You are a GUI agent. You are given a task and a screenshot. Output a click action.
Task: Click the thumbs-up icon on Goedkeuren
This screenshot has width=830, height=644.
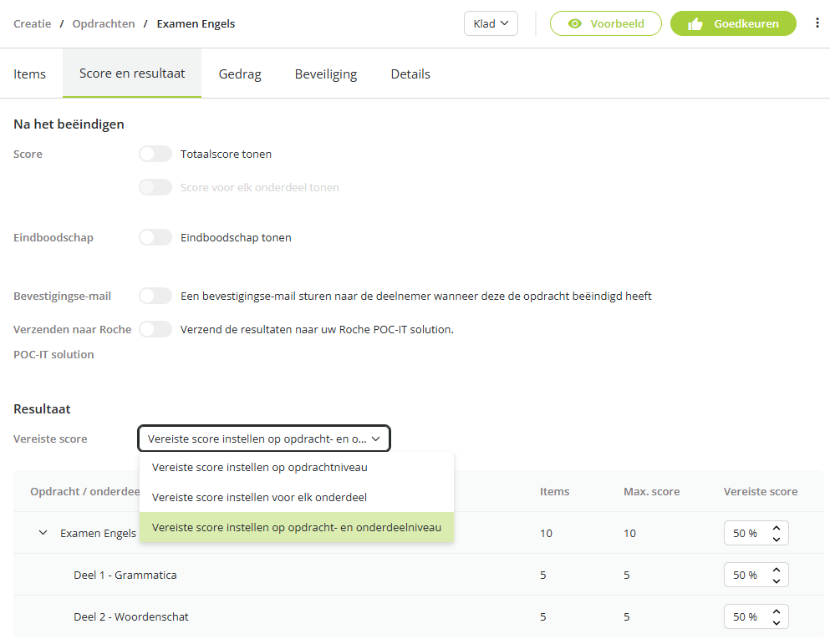[695, 24]
